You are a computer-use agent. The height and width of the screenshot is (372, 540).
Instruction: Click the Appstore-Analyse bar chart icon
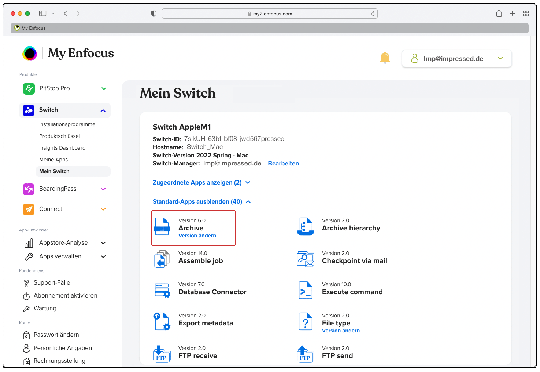[29, 243]
